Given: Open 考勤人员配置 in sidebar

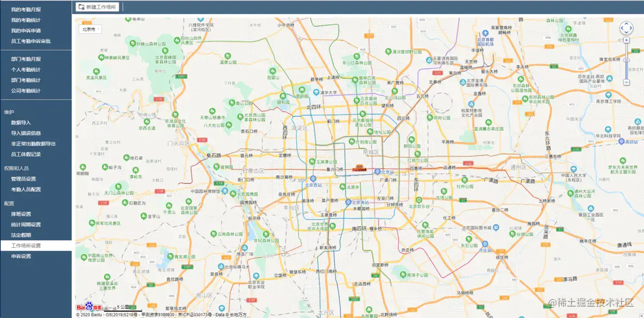Looking at the screenshot, I should [26, 189].
